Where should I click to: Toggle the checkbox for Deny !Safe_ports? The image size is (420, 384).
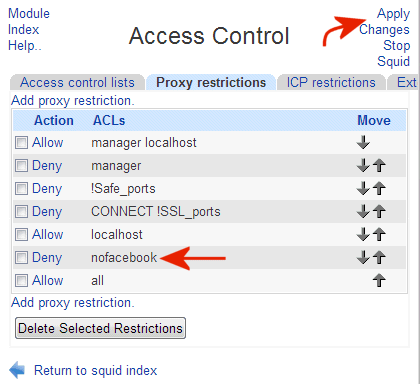[21, 189]
